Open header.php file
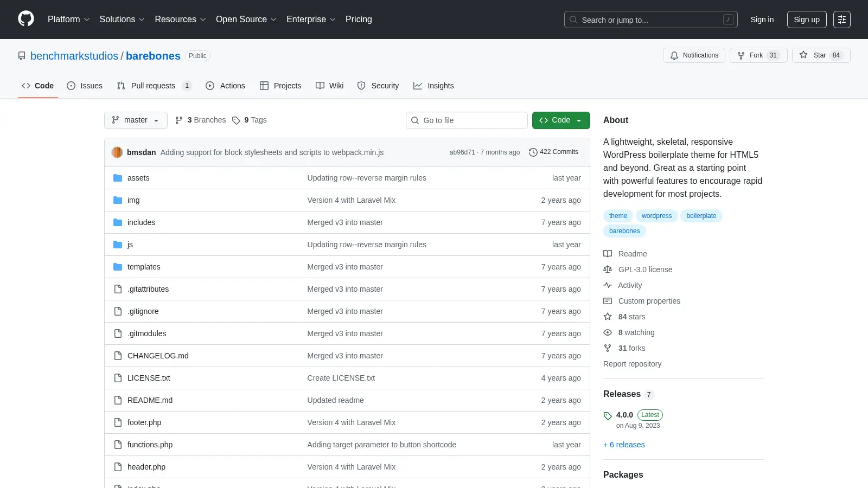 [x=146, y=467]
